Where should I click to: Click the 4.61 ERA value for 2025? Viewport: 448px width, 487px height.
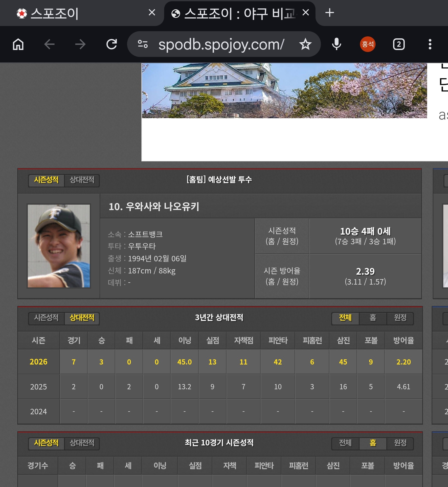click(x=403, y=387)
